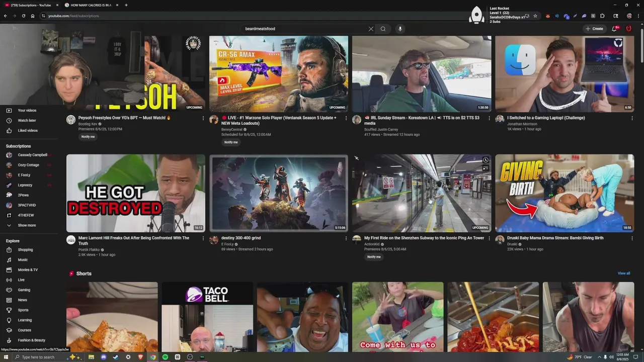Open options menu for Marc Lamont Hill video
Screen dimensions: 644x362
[x=203, y=238]
